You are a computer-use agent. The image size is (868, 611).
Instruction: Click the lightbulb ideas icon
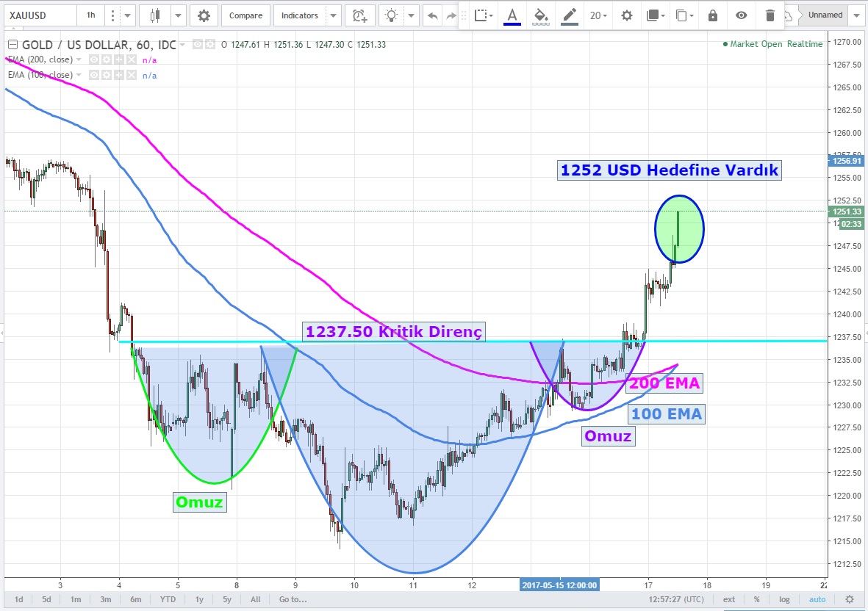(392, 15)
